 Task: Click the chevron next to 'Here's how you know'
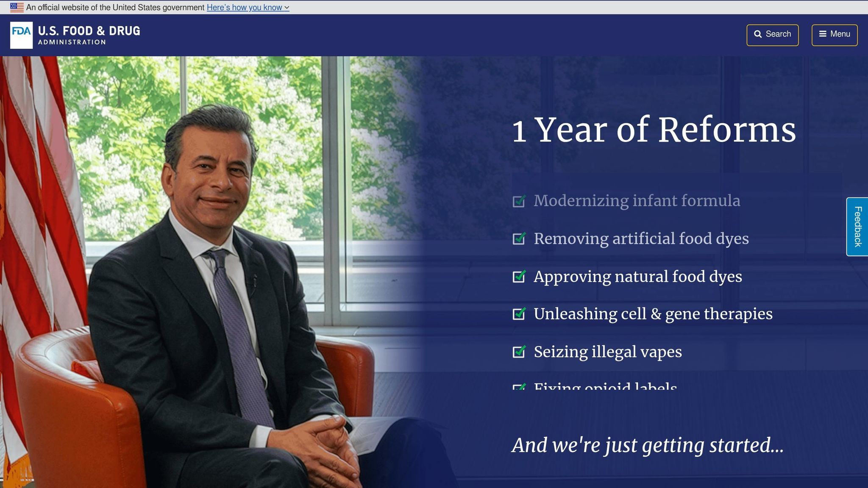(287, 8)
